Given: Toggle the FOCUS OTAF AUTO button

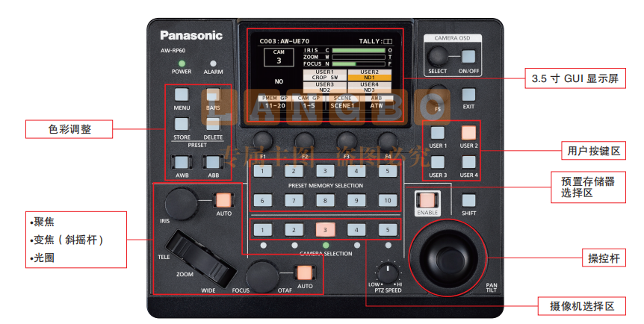Looking at the screenshot, I should tap(304, 272).
